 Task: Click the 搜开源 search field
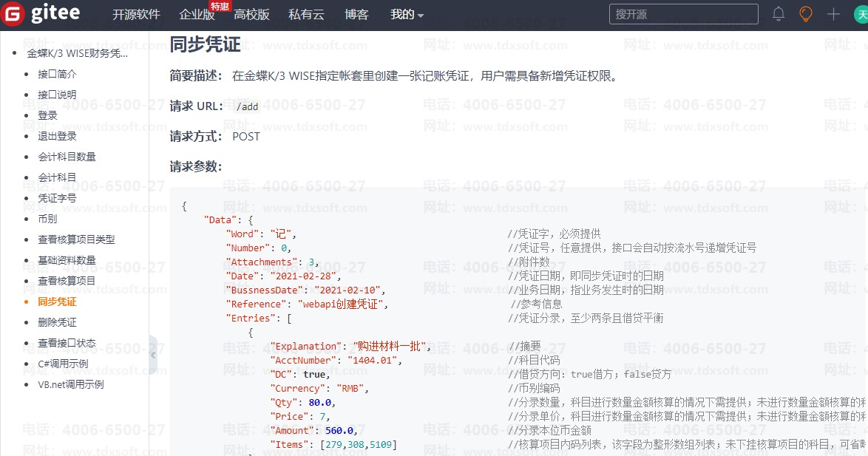click(684, 14)
